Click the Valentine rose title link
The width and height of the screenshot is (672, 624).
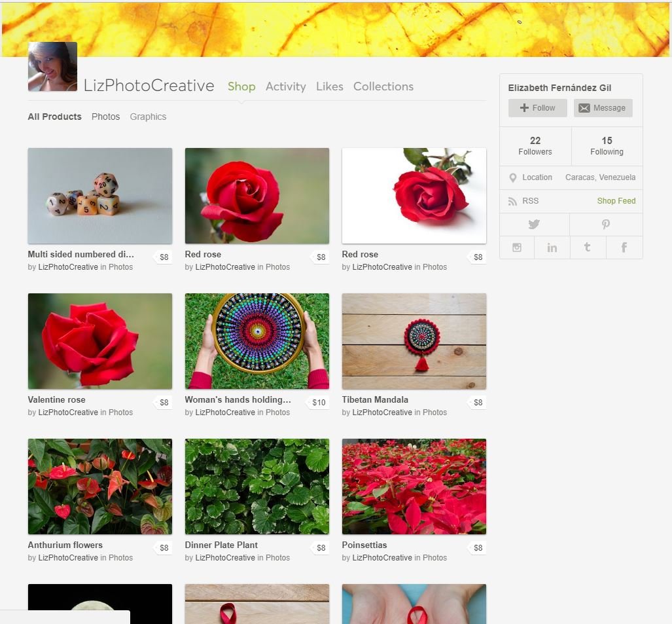click(56, 399)
